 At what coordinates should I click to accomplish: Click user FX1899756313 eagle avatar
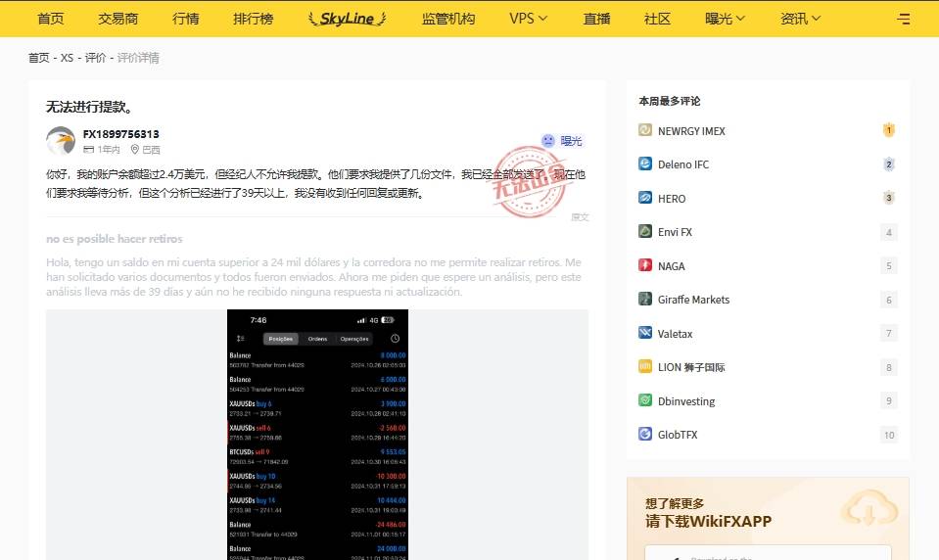61,141
